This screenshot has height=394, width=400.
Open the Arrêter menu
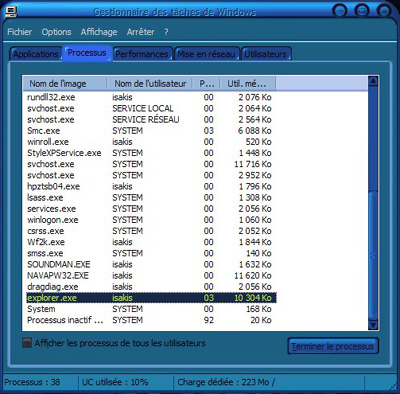(x=140, y=32)
